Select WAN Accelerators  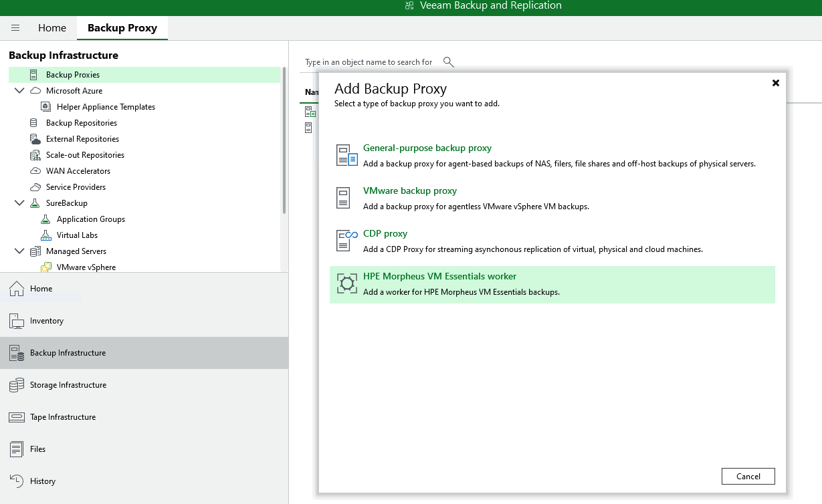(78, 171)
